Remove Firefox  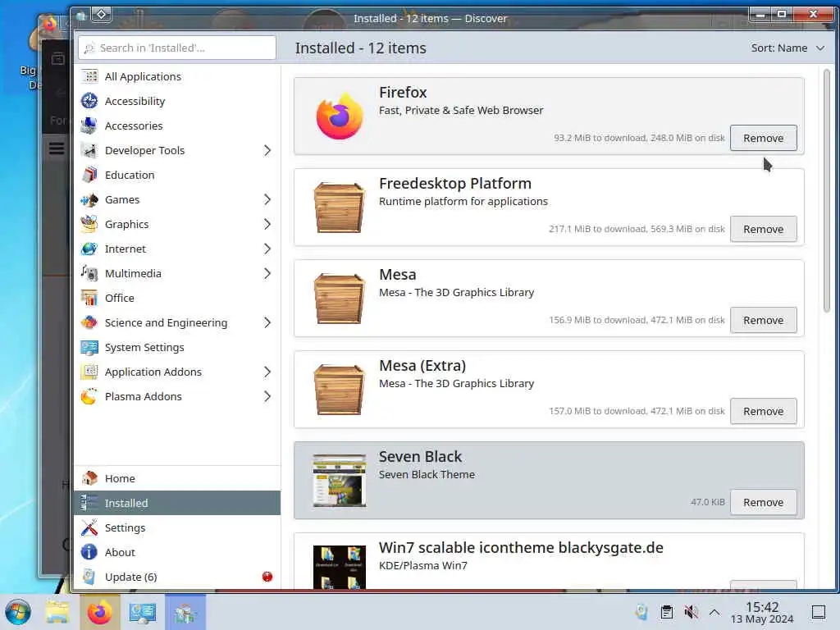(x=764, y=138)
